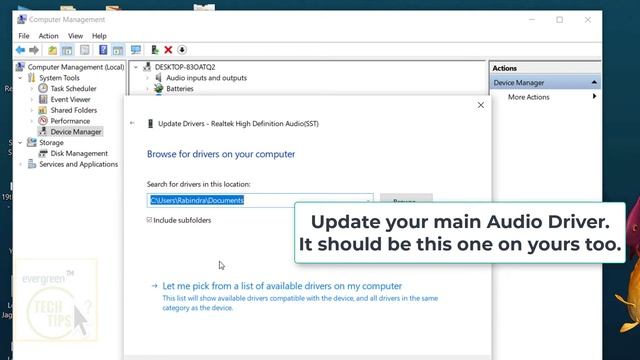640x360 pixels.
Task: Select Device Manager in the tree
Action: click(x=76, y=132)
